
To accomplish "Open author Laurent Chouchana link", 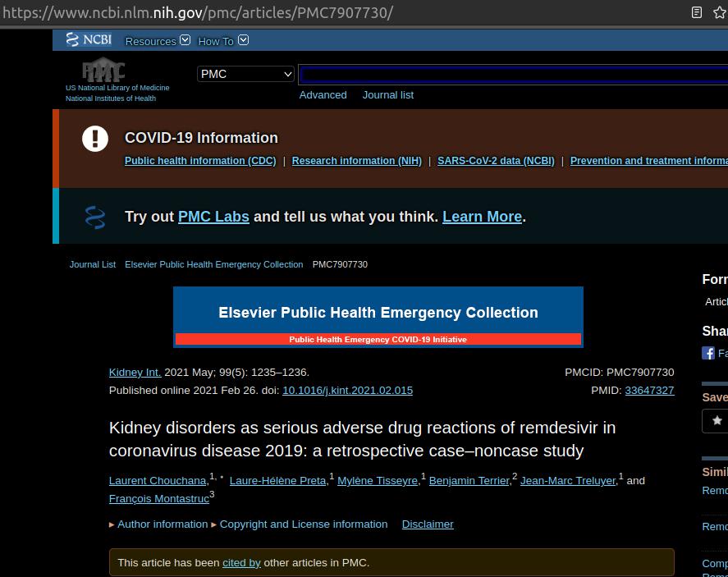I will click(x=158, y=481).
